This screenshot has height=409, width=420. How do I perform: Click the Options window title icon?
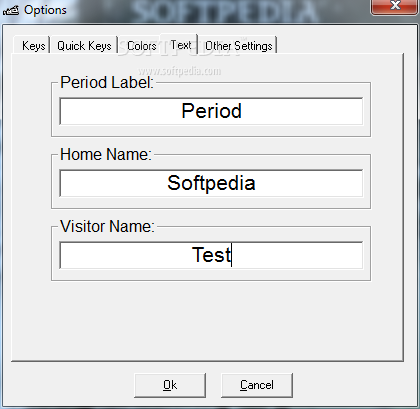[x=11, y=11]
